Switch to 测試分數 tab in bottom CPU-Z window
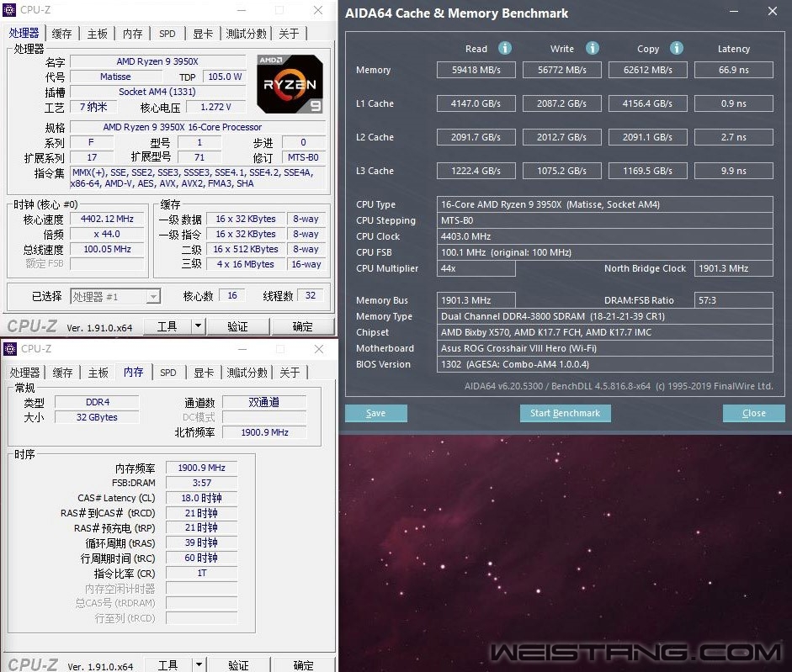The image size is (792, 672). point(247,373)
